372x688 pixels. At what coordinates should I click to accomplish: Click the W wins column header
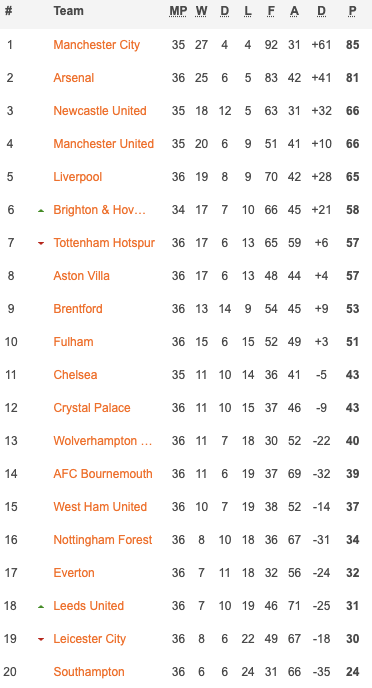(x=201, y=11)
